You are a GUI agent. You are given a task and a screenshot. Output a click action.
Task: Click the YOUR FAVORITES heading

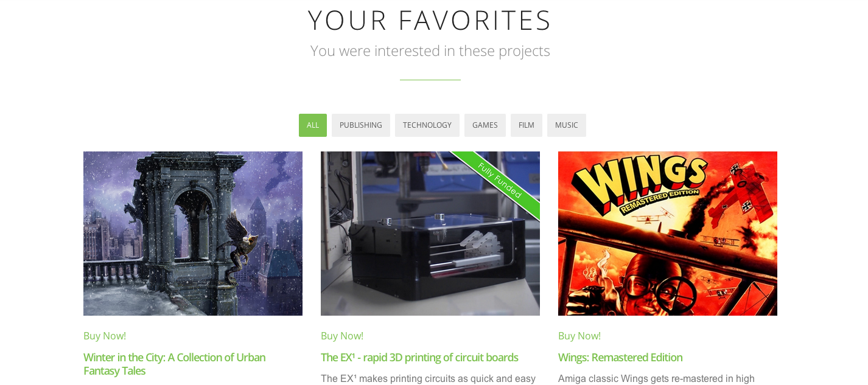(x=430, y=19)
